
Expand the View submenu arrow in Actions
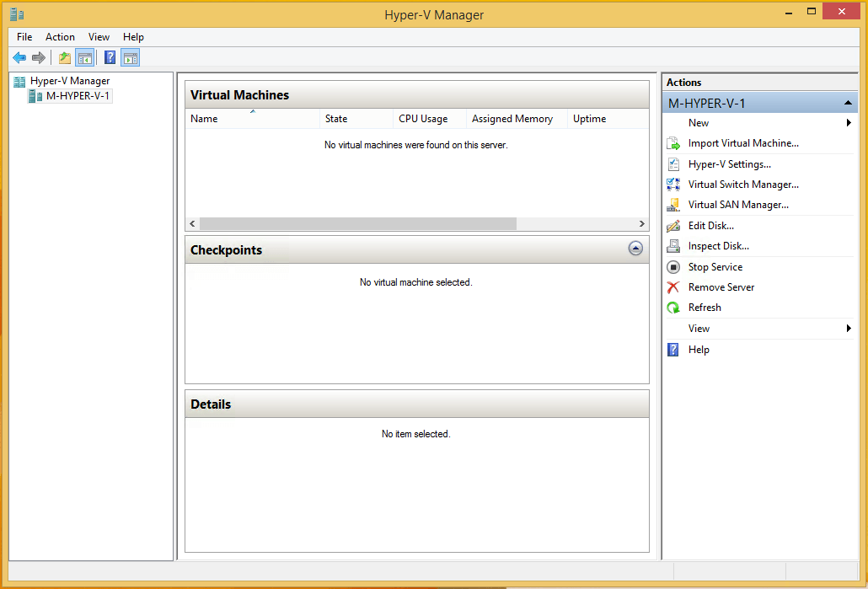[x=849, y=329]
